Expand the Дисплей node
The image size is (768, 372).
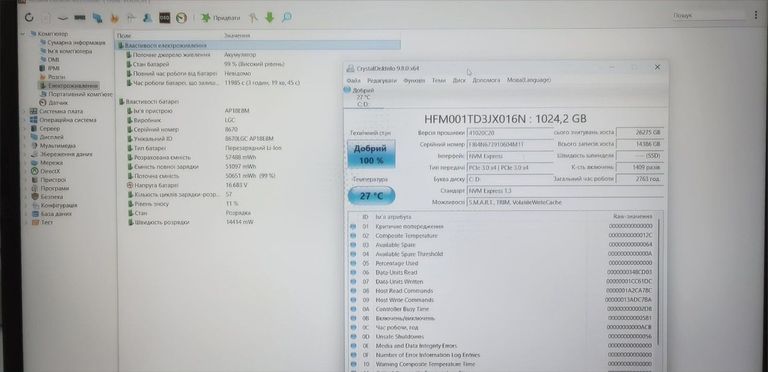pos(25,137)
